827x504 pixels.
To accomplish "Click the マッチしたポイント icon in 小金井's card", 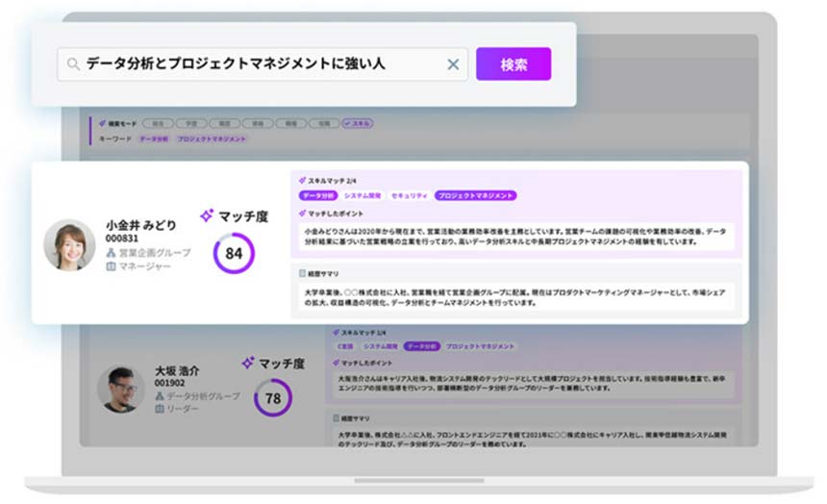I will (302, 214).
